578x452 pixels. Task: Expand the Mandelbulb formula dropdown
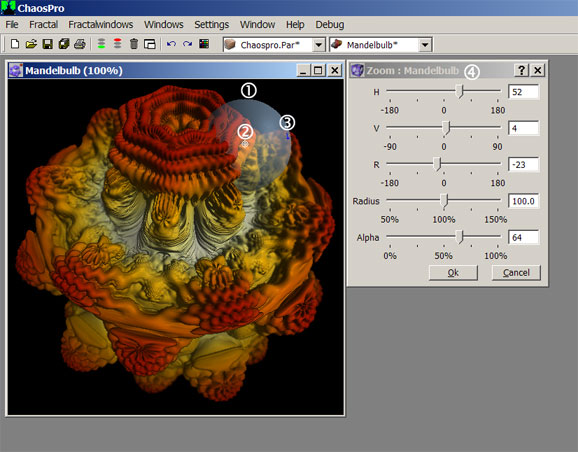point(425,45)
